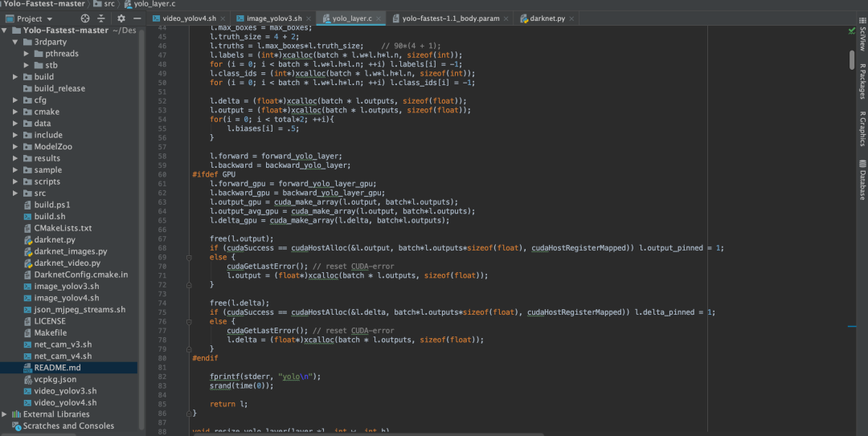Expand the cfg folder
The height and width of the screenshot is (436, 868).
[15, 100]
